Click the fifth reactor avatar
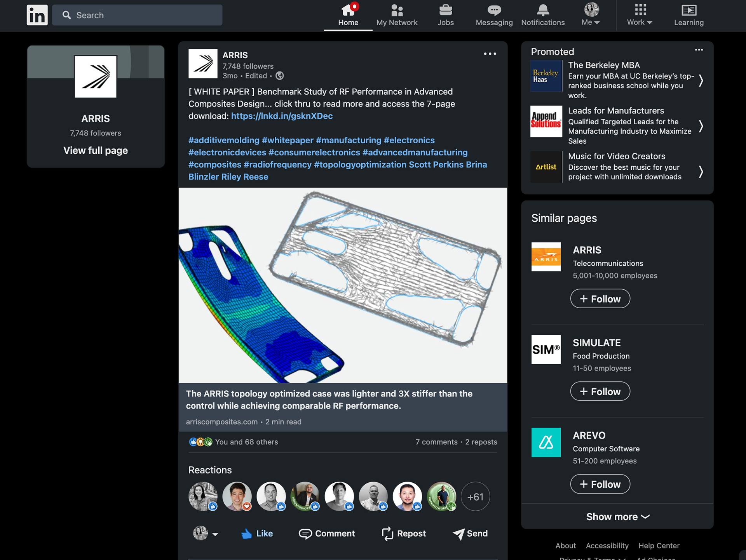This screenshot has height=560, width=746. (x=339, y=496)
